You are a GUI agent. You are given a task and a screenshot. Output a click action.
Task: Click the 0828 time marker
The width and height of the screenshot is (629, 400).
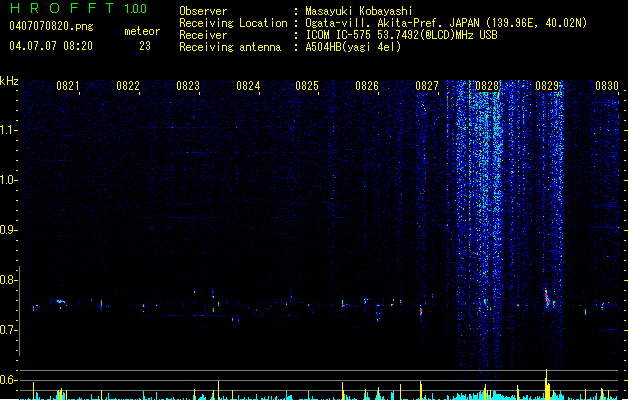pos(487,86)
